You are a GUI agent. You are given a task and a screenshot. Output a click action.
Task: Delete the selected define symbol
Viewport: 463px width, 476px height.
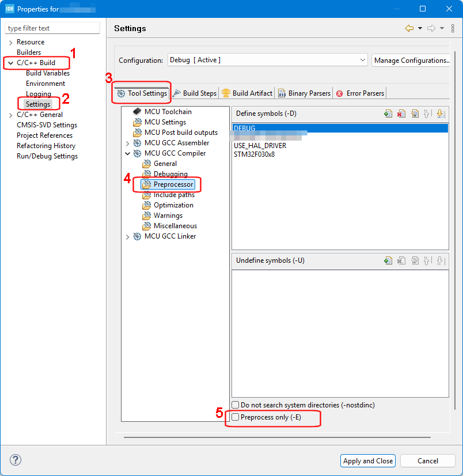[401, 114]
